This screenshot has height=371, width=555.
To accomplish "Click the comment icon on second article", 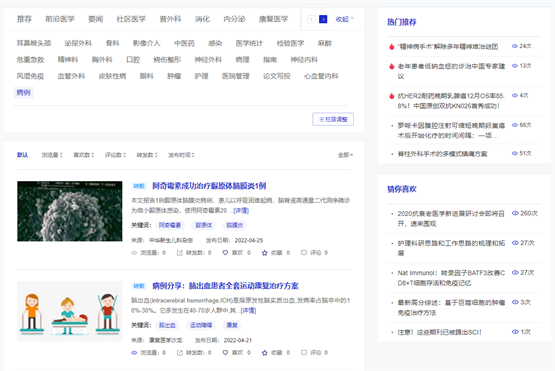I will click(304, 353).
